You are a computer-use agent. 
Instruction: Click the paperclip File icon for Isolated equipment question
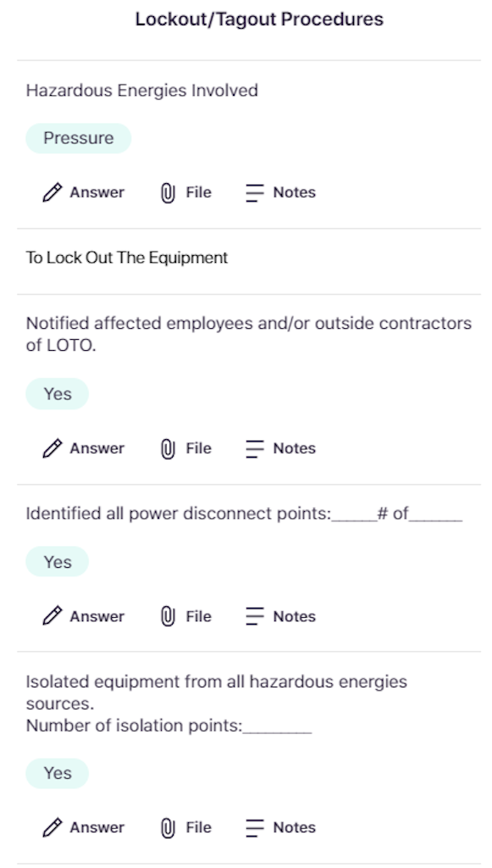[x=168, y=827]
